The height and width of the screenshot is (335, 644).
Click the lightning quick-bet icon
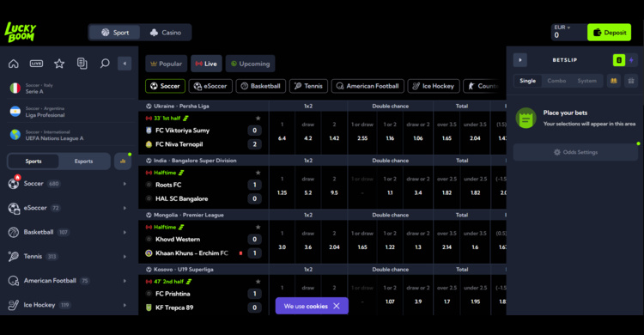pos(631,60)
